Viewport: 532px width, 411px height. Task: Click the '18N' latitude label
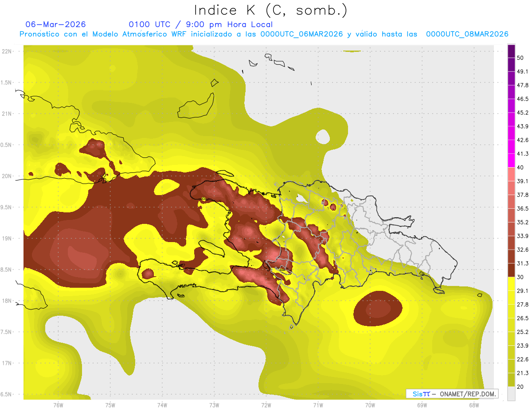coord(7,301)
